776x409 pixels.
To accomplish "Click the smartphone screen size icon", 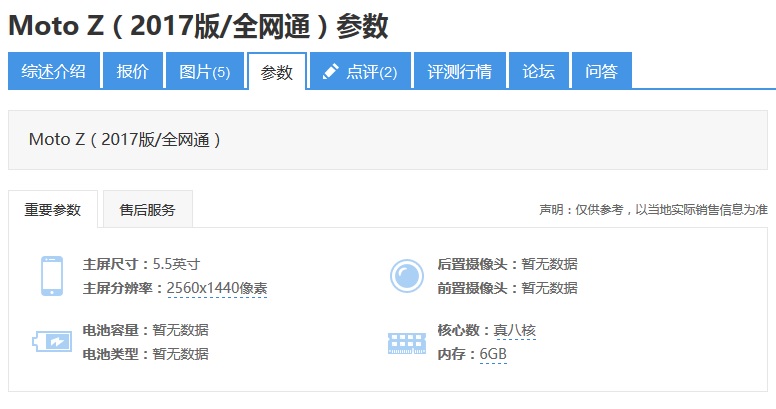I will point(52,276).
